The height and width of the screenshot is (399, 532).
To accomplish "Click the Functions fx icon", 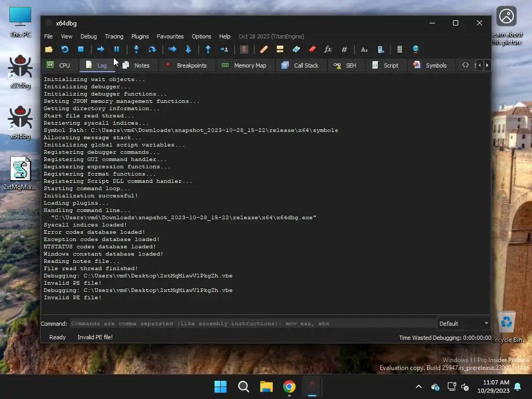I will 328,49.
